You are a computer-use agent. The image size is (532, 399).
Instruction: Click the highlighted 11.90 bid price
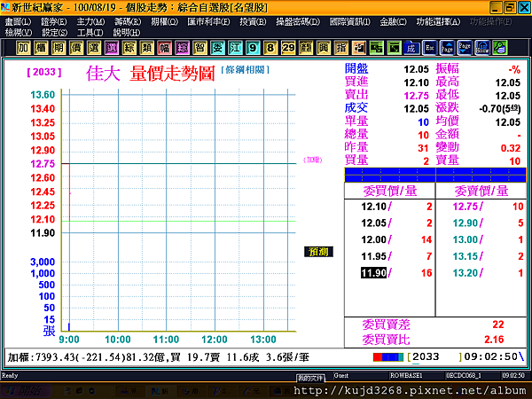373,273
